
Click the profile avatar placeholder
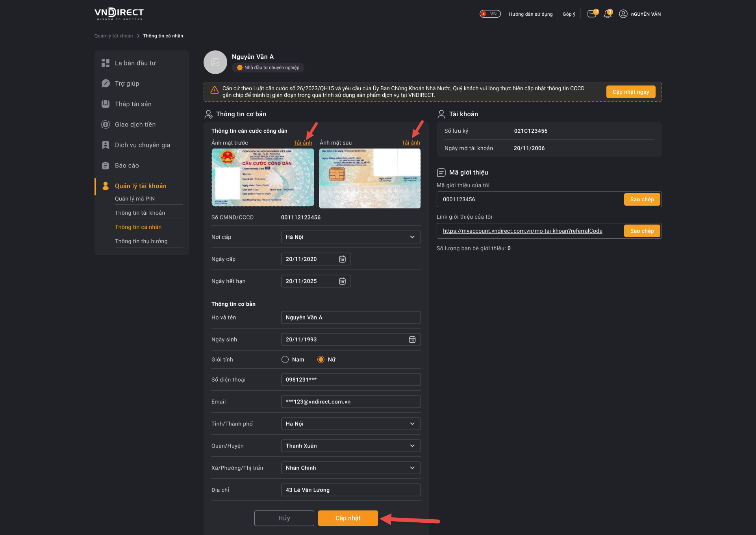pyautogui.click(x=215, y=62)
